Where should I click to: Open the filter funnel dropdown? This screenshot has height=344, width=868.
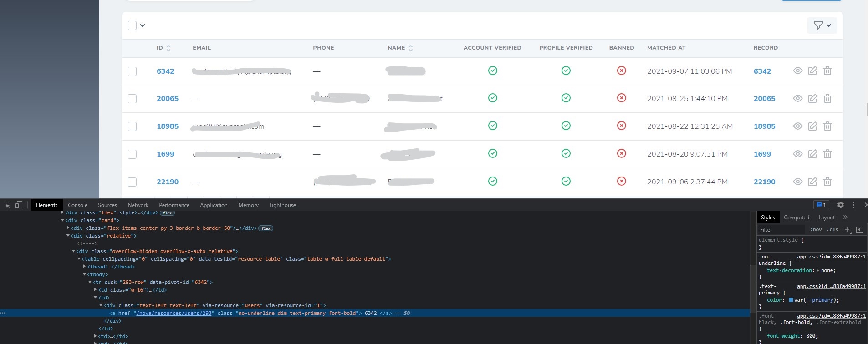click(822, 25)
